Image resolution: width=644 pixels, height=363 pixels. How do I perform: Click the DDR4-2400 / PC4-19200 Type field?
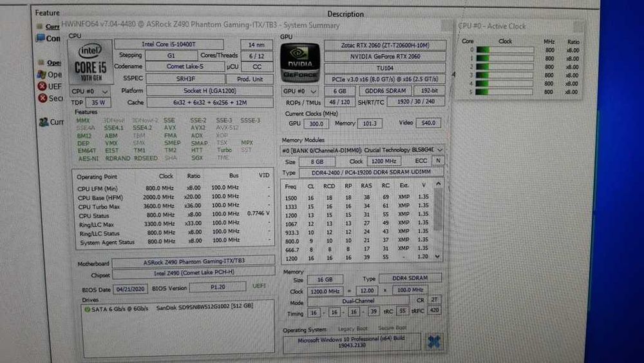[372, 172]
